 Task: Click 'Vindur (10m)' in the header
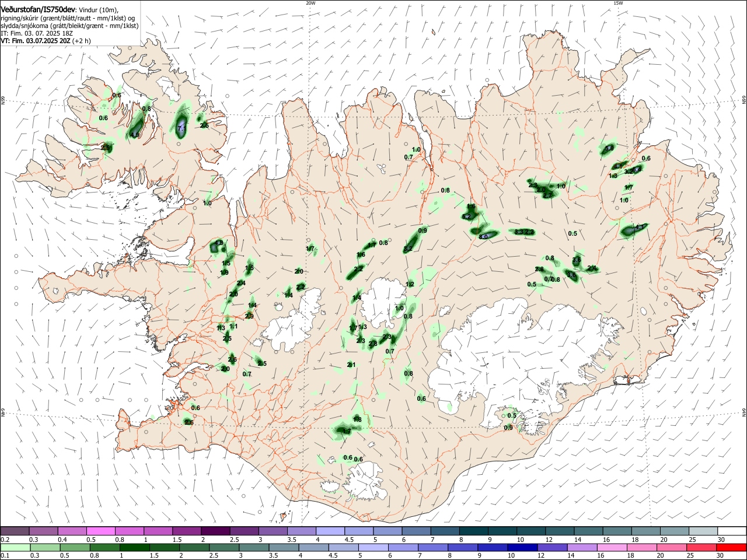coord(98,10)
